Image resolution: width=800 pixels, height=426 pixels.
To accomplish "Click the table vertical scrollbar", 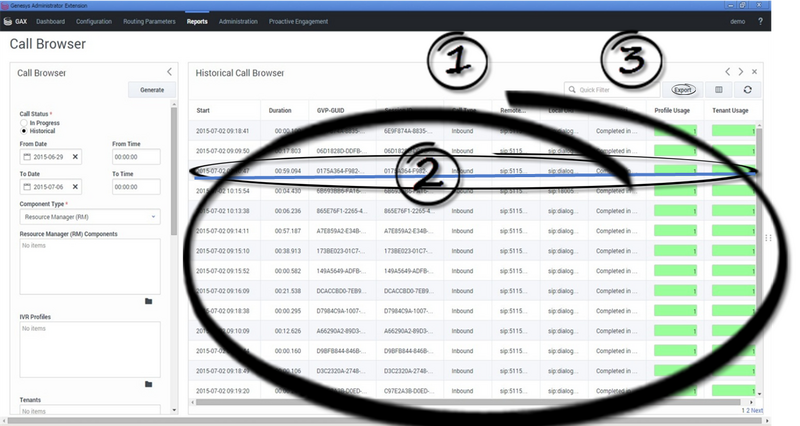I will pos(759,204).
